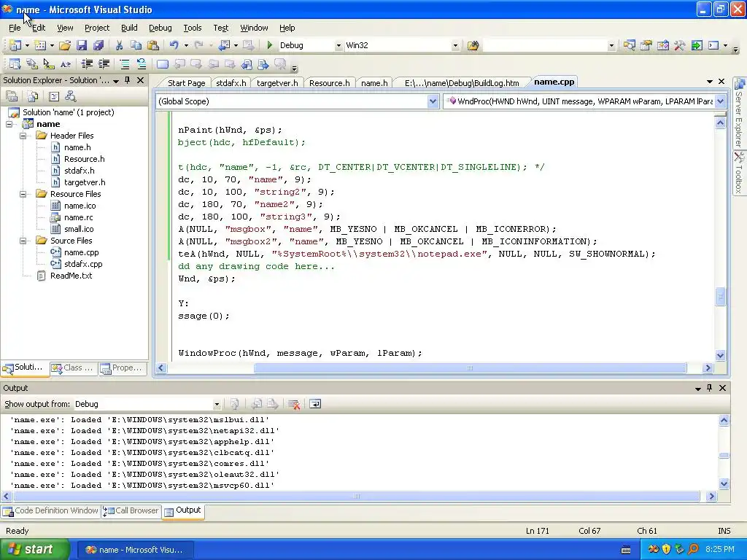Click the Windows start button
The width and height of the screenshot is (747, 560).
pyautogui.click(x=34, y=550)
